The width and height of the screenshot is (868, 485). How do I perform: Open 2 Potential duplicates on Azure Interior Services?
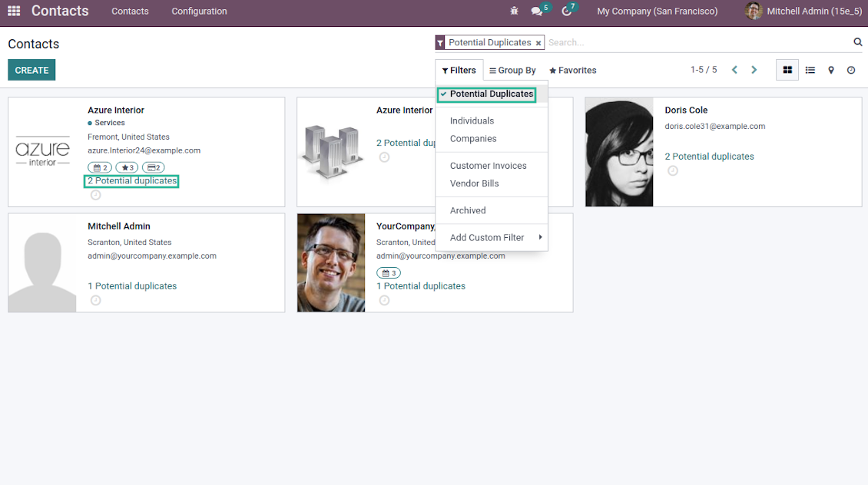pyautogui.click(x=132, y=181)
